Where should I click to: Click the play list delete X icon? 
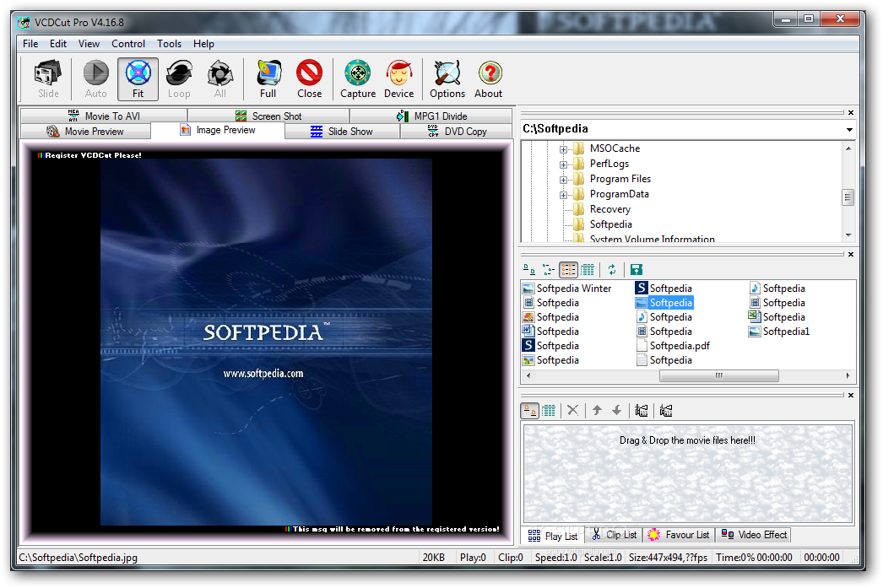coord(572,411)
